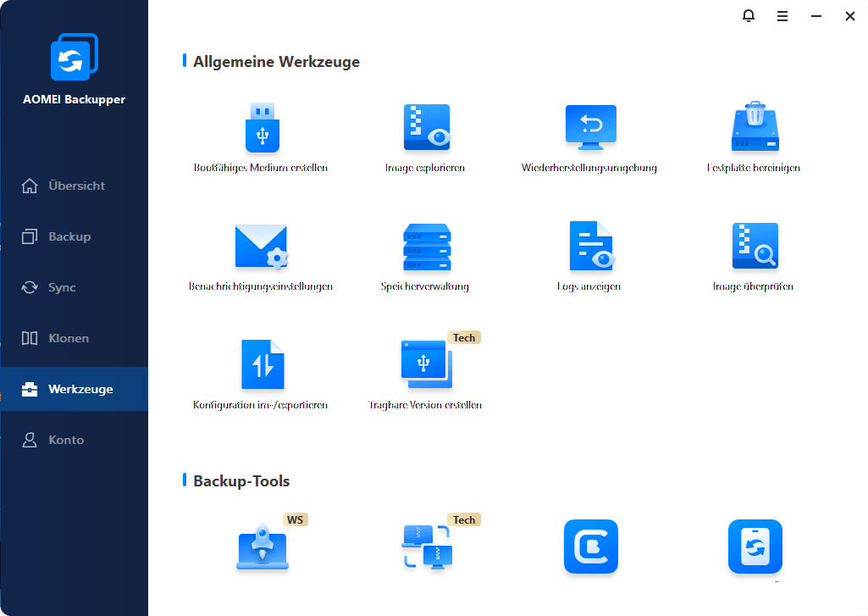Click the Sync arrows icon in sidebar
868x616 pixels.
click(x=30, y=287)
